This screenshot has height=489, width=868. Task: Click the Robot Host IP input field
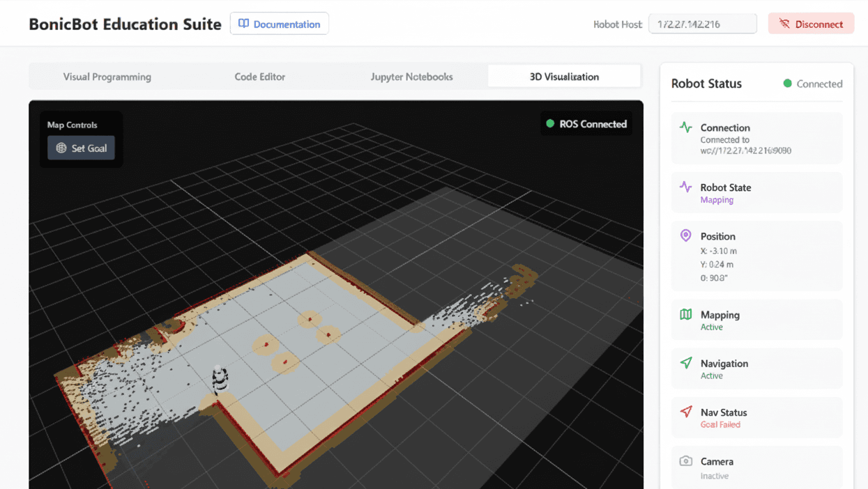[702, 24]
